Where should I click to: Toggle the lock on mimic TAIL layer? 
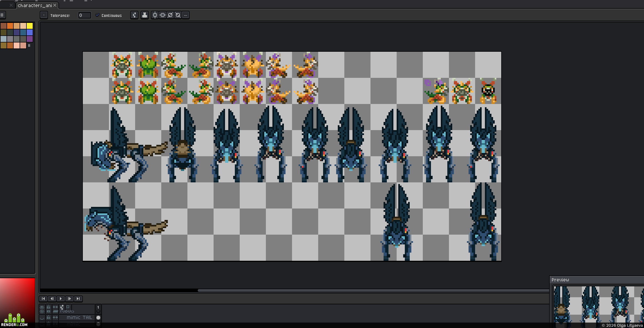pos(48,317)
